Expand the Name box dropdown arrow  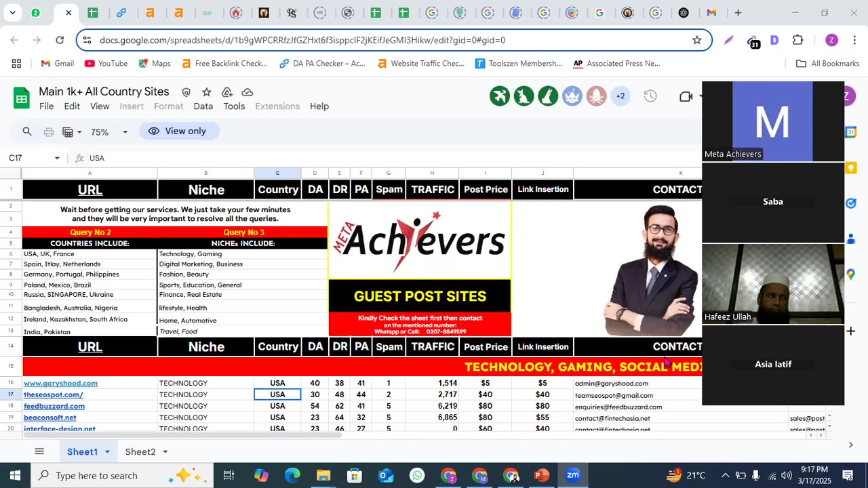click(57, 158)
